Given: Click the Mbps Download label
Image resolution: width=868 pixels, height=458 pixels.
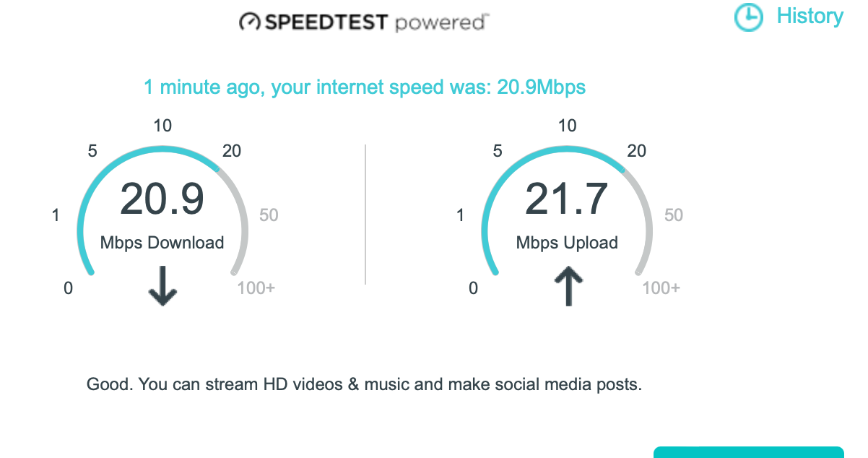Looking at the screenshot, I should coord(162,243).
